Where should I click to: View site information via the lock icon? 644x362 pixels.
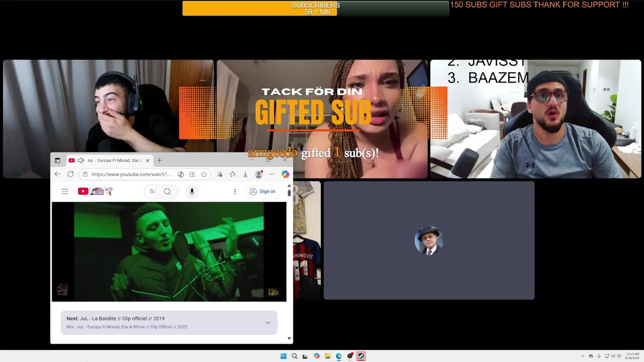85,174
